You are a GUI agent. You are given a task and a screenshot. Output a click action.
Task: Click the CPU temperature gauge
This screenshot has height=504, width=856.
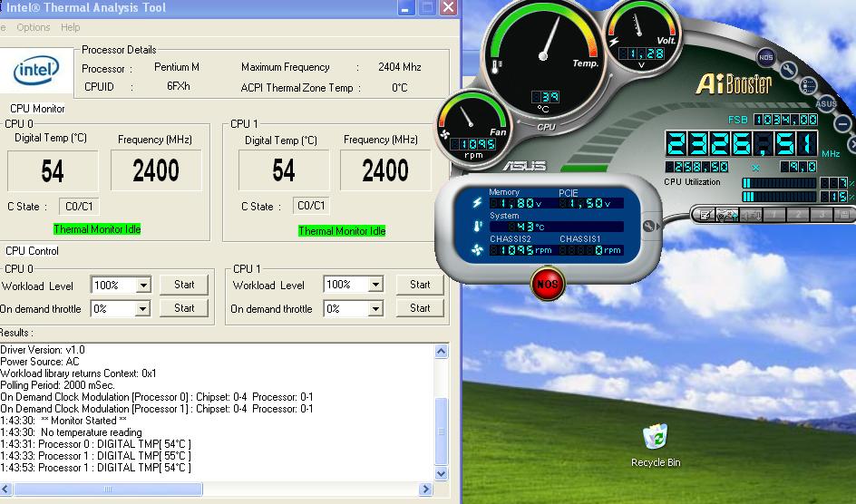click(544, 57)
